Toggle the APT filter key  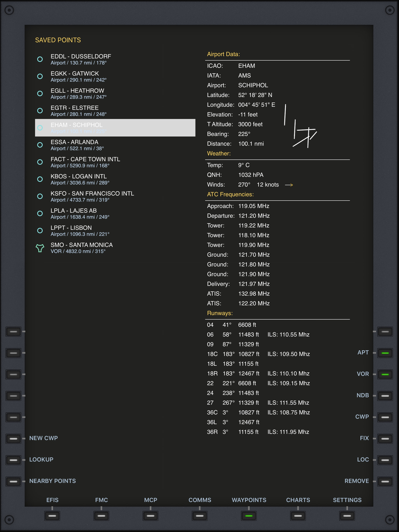pos(385,353)
